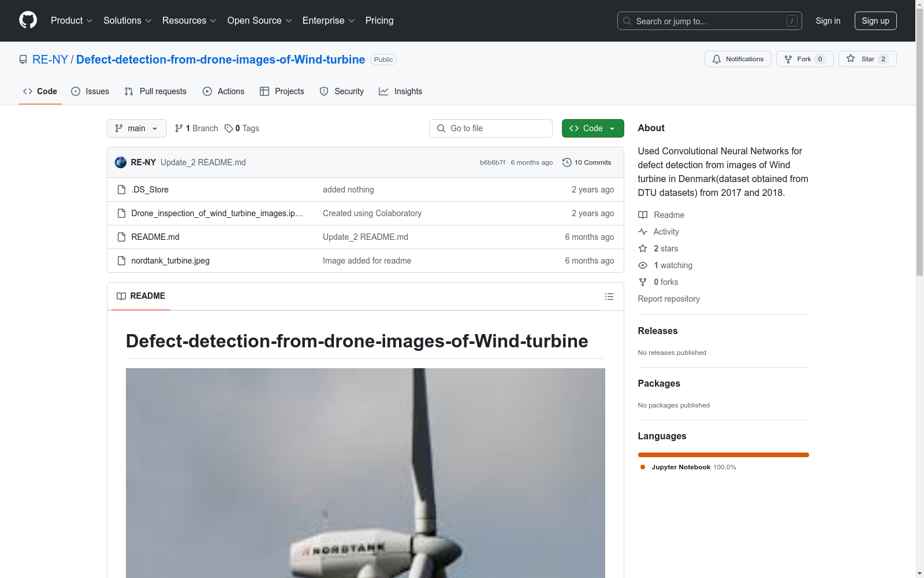924x578 pixels.
Task: Click the Go to file input
Action: point(491,128)
